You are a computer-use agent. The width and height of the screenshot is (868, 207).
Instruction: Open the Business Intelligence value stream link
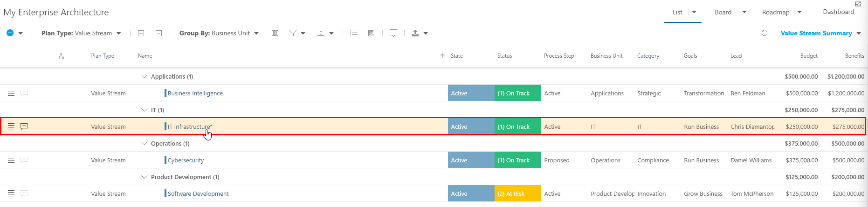195,93
